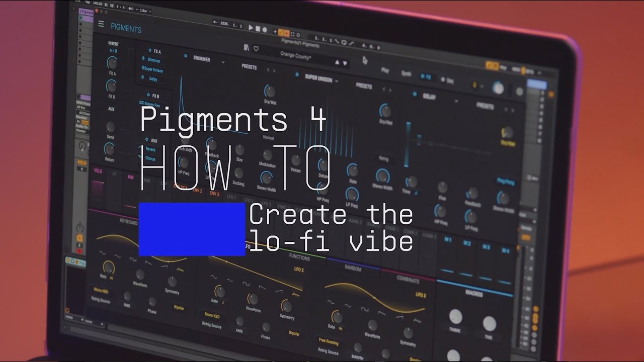Image resolution: width=644 pixels, height=362 pixels.
Task: Select the MW modulation source tab
Action: pyautogui.click(x=130, y=177)
